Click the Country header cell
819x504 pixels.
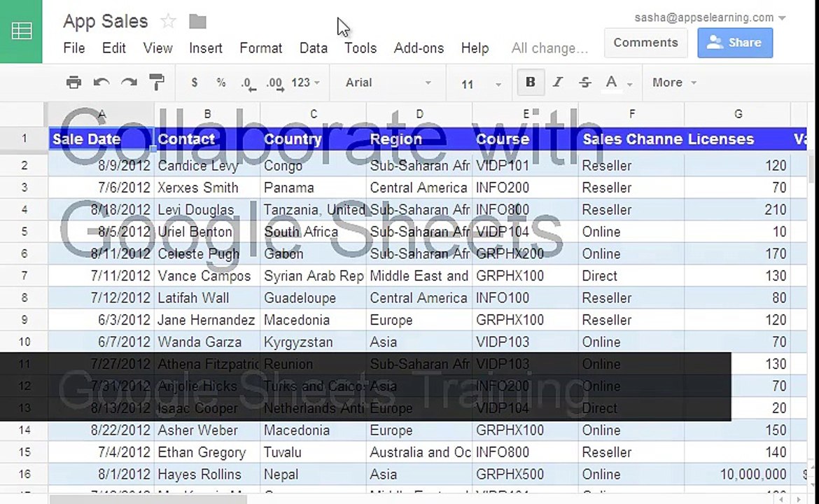coord(314,139)
